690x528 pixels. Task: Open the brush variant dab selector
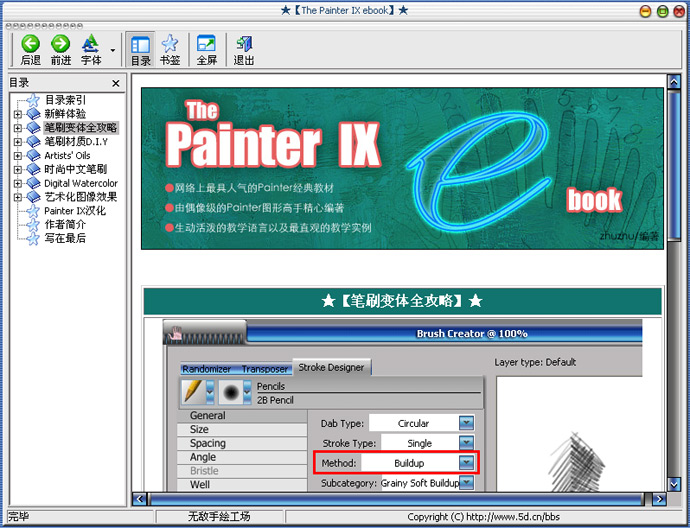pyautogui.click(x=235, y=392)
